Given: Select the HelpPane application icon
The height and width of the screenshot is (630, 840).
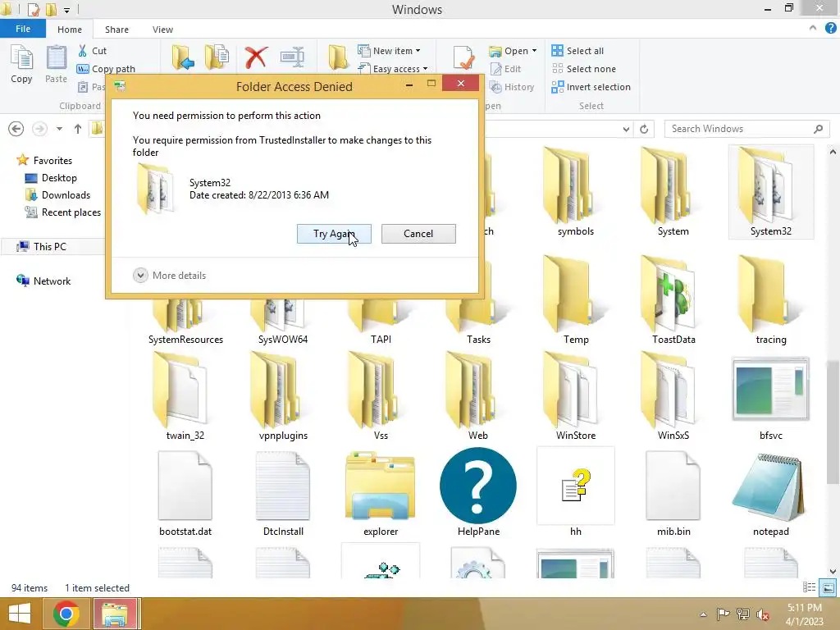Looking at the screenshot, I should (478, 493).
